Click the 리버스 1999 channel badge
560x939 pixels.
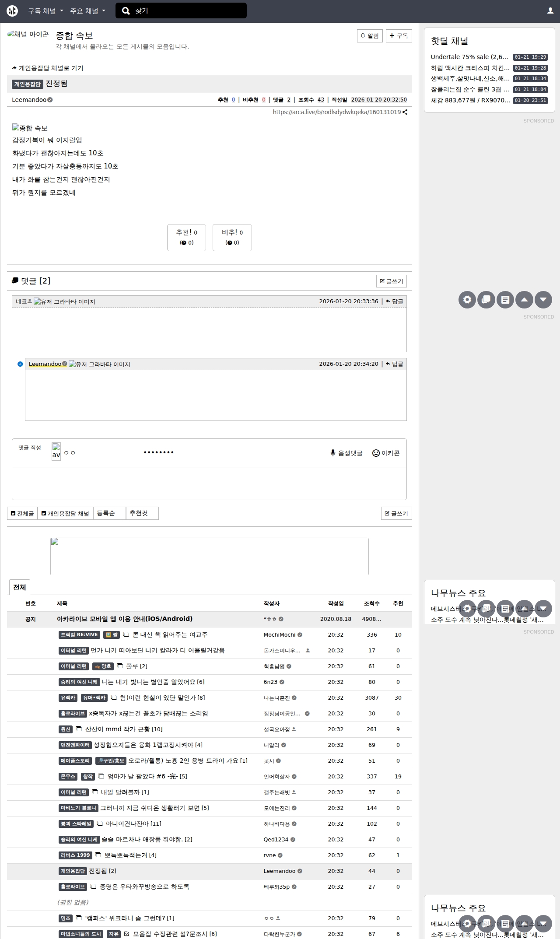(75, 855)
